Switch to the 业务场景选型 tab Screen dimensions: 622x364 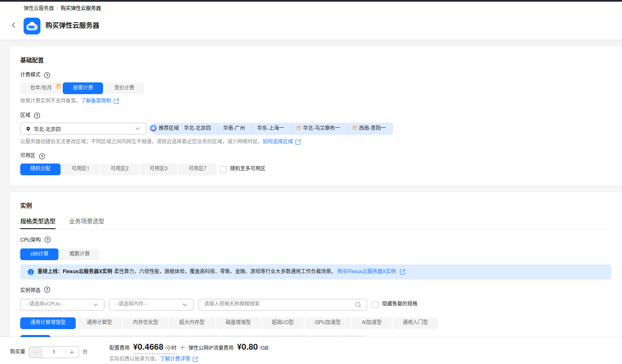click(x=86, y=221)
